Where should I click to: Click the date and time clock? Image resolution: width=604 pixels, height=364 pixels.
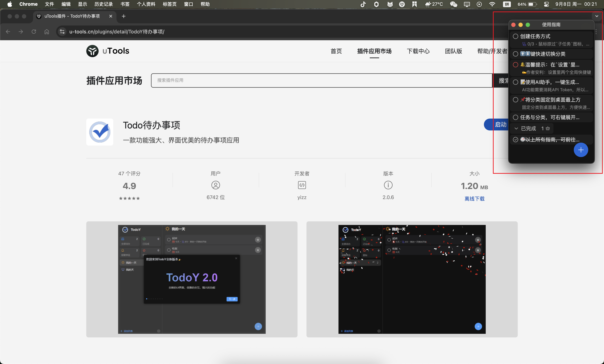(x=576, y=4)
